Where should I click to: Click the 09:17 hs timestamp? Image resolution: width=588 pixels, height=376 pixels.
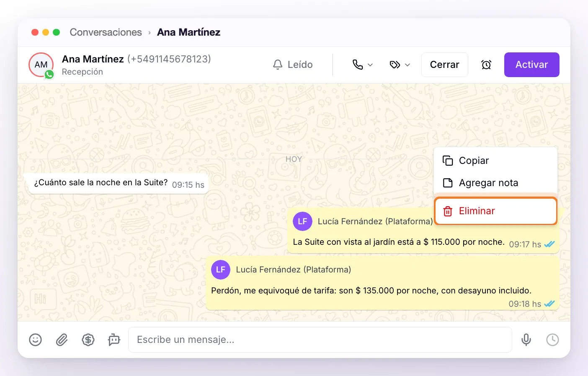point(525,244)
